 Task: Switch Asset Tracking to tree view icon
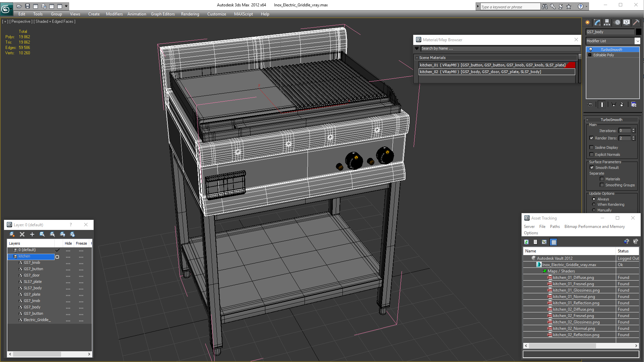point(544,242)
